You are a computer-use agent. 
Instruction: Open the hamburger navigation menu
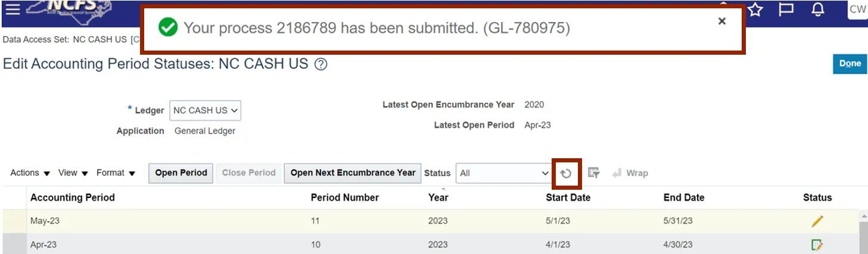13,9
